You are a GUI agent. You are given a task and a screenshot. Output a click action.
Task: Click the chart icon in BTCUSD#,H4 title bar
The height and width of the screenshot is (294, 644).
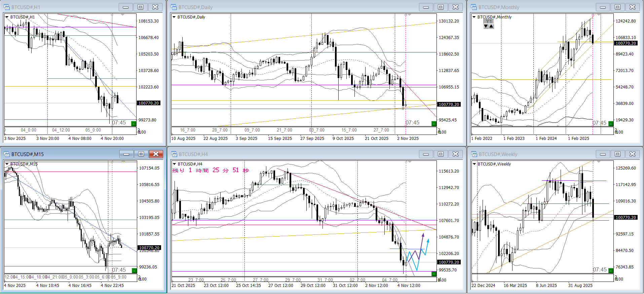point(174,154)
